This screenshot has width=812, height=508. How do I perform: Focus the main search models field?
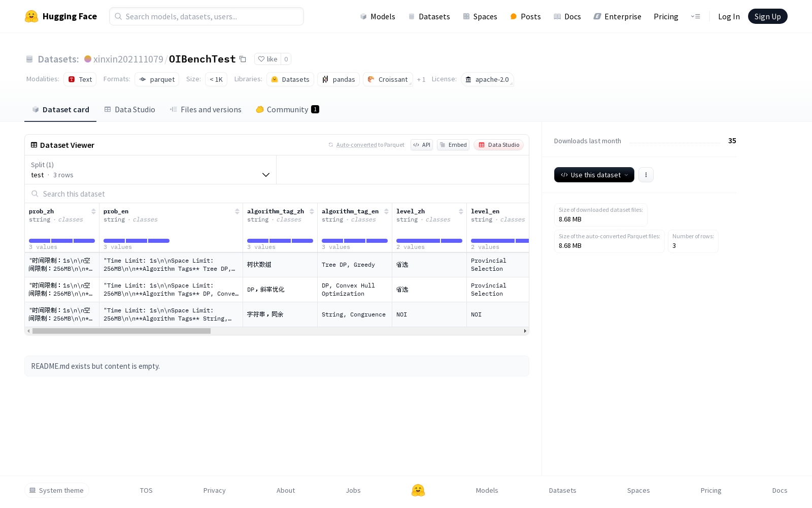click(x=207, y=16)
